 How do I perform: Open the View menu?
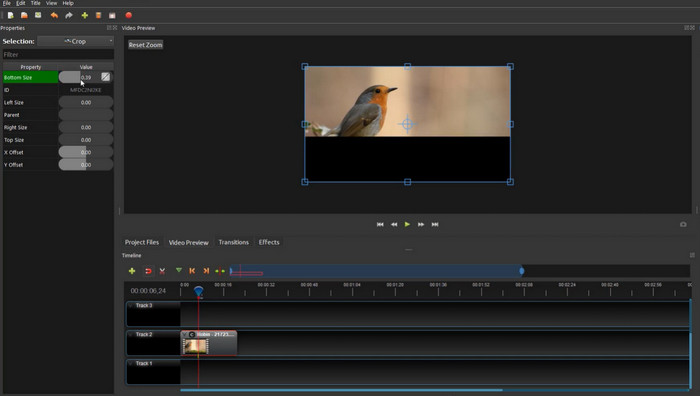click(51, 3)
